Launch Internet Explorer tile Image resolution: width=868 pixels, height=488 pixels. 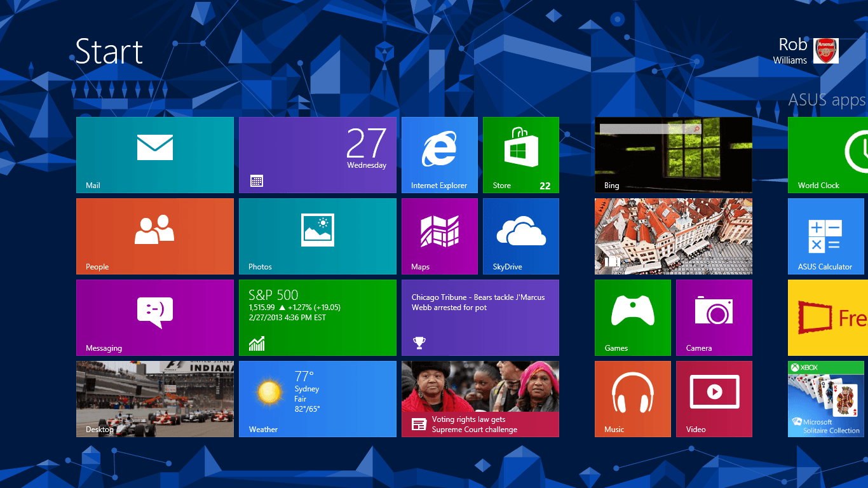pyautogui.click(x=440, y=155)
